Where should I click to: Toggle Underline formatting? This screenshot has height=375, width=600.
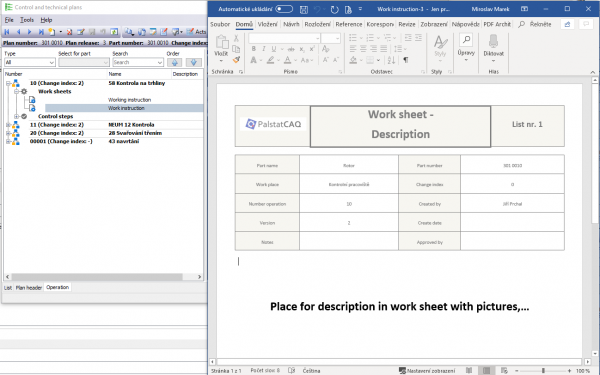[274, 49]
